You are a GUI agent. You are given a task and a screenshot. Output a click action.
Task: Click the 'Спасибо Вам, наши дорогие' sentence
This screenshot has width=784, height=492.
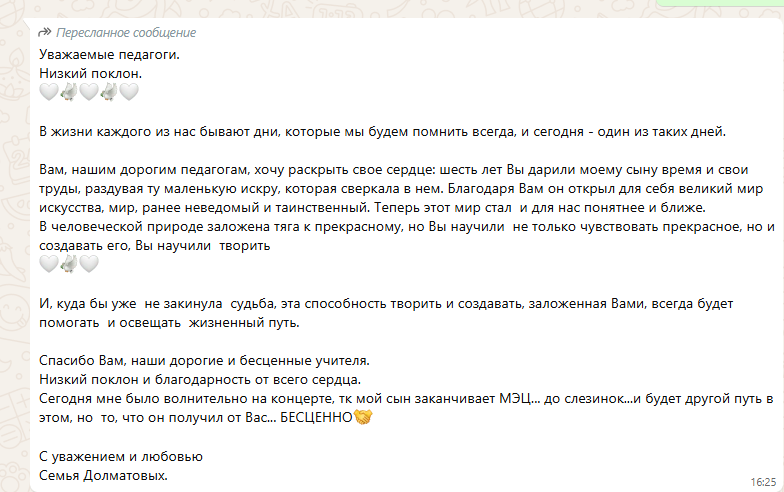pos(204,360)
